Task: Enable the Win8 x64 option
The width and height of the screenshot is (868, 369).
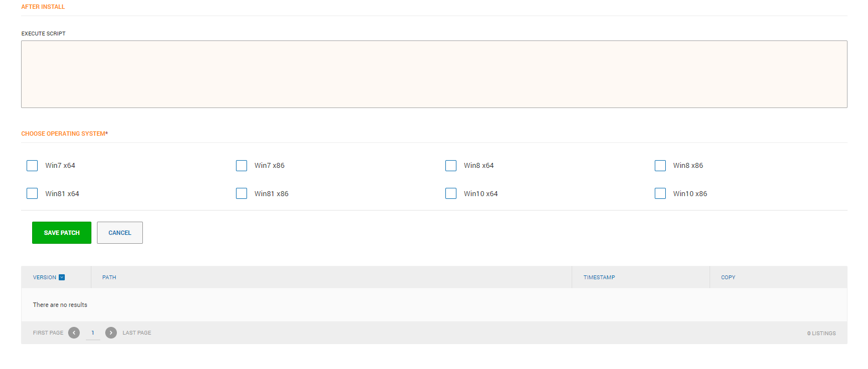Action: click(451, 166)
